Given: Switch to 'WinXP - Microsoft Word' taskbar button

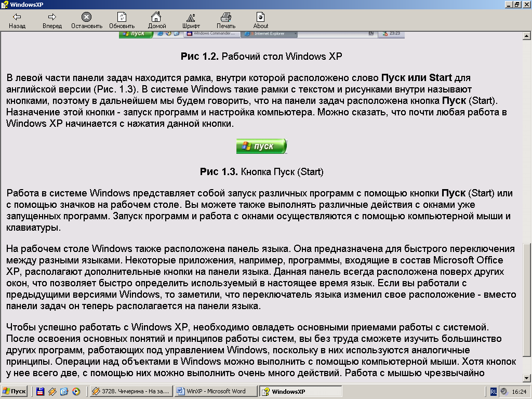Looking at the screenshot, I should pyautogui.click(x=216, y=392).
